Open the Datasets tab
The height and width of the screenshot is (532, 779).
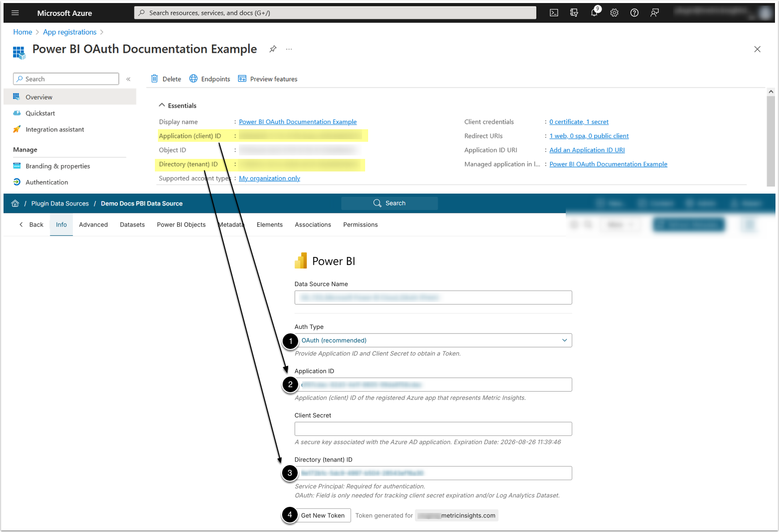click(132, 225)
